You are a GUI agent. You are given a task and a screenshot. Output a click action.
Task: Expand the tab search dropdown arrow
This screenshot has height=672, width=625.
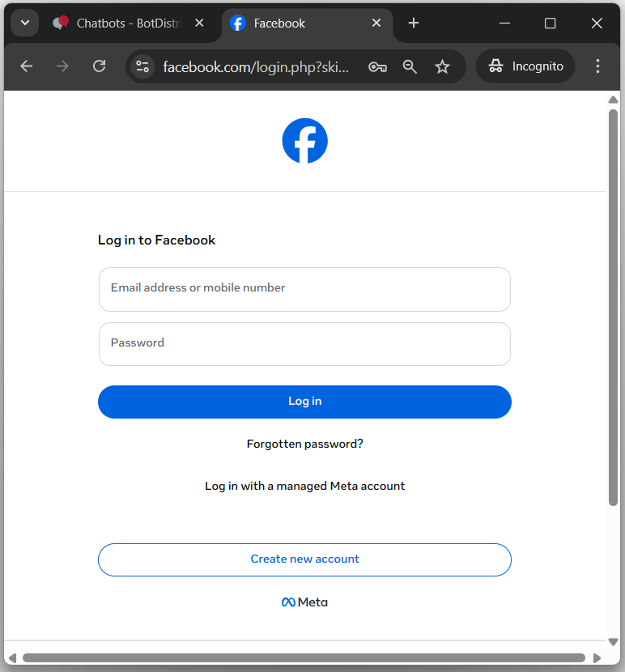[25, 23]
